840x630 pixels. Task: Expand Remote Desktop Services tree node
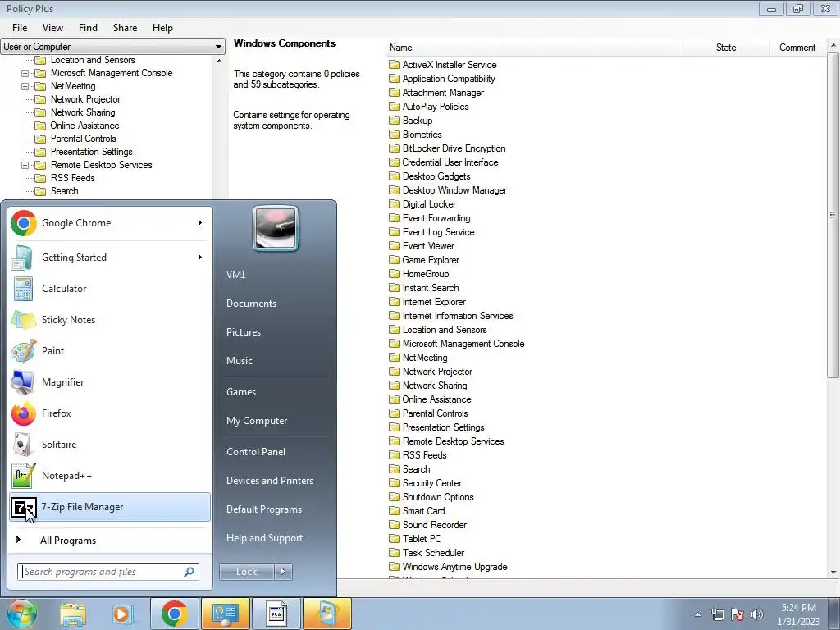click(25, 165)
